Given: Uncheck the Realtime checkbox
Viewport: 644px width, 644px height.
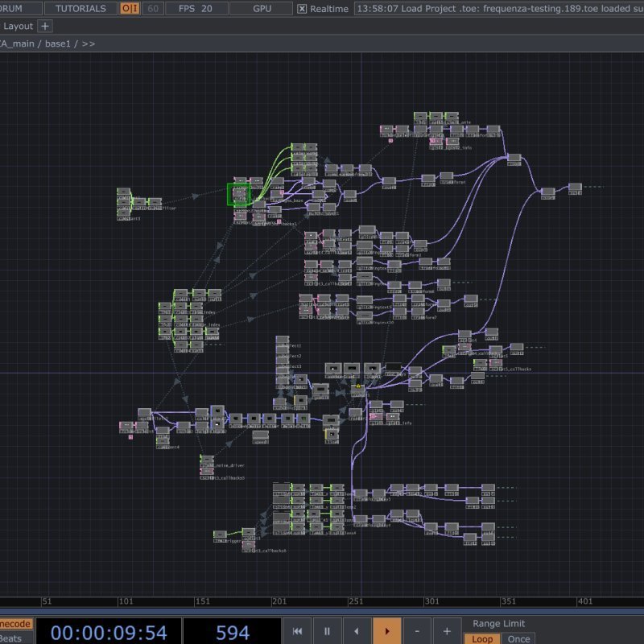Looking at the screenshot, I should pos(301,9).
